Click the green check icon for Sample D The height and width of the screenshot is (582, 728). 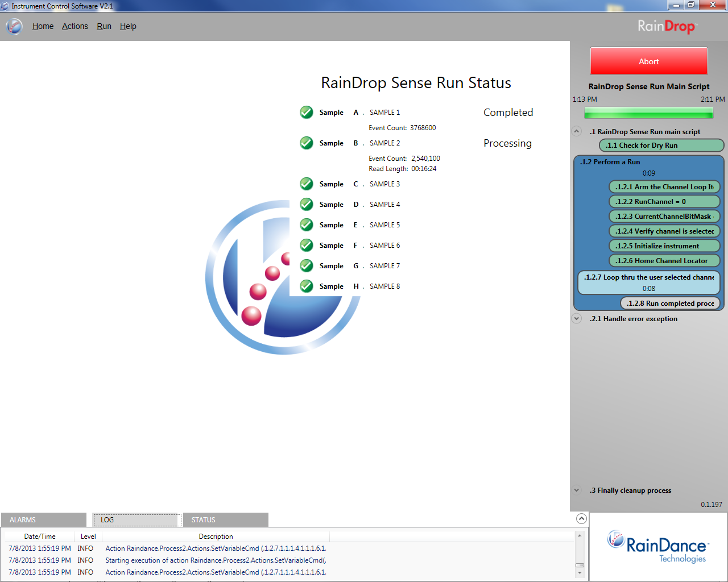(x=307, y=205)
